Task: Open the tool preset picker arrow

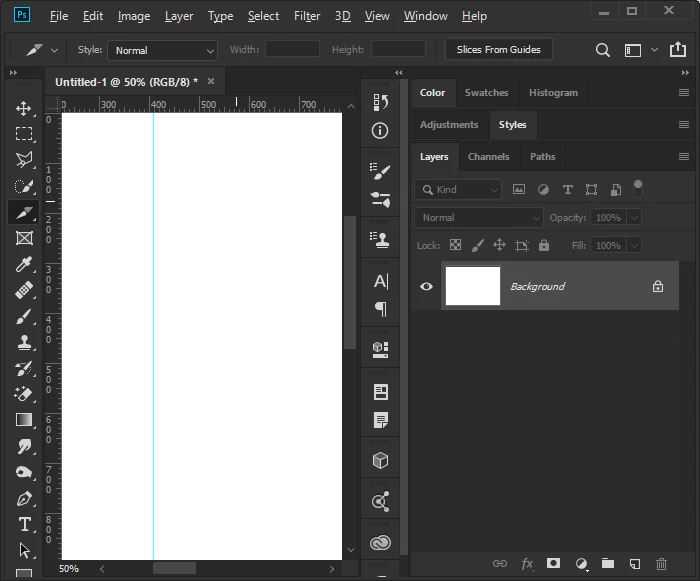Action: point(54,50)
